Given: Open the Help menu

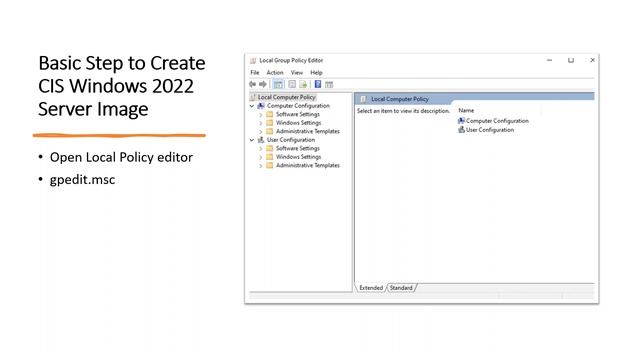Looking at the screenshot, I should click(316, 72).
